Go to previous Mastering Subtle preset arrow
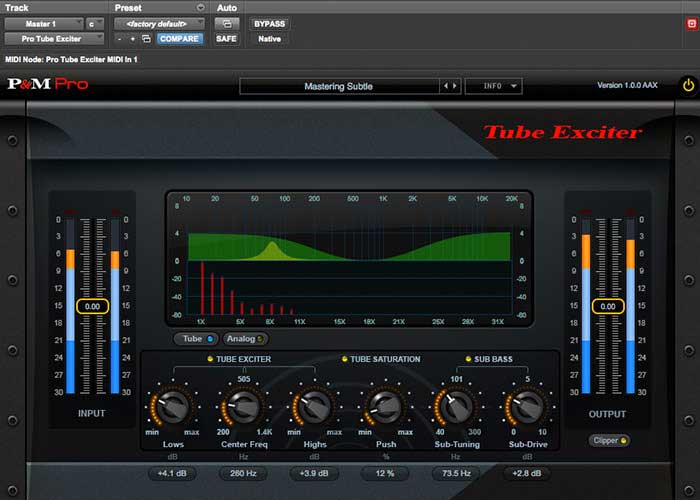This screenshot has width=700, height=500. coord(445,86)
